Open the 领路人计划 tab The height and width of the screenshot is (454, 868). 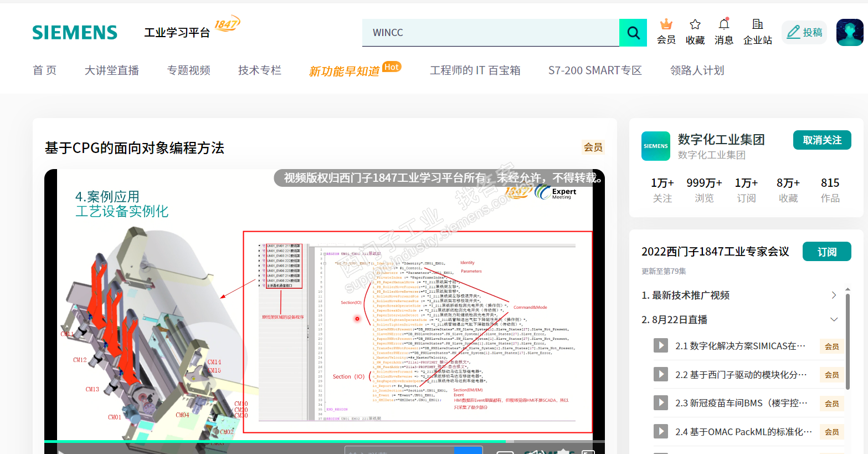click(697, 70)
